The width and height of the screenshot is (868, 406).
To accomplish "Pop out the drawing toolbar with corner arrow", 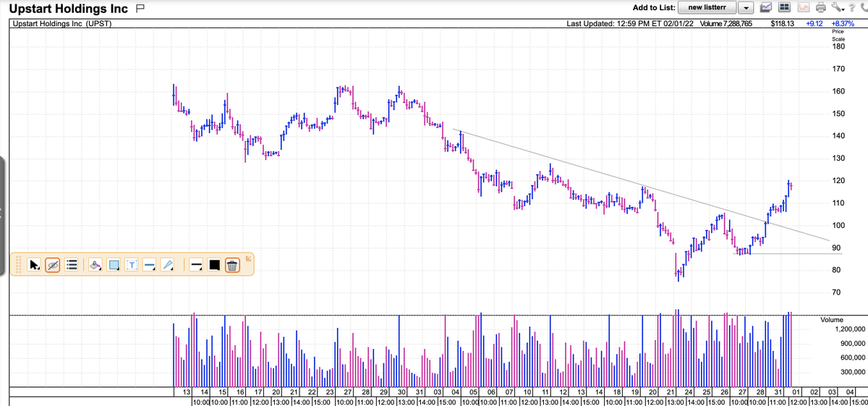I will [248, 258].
